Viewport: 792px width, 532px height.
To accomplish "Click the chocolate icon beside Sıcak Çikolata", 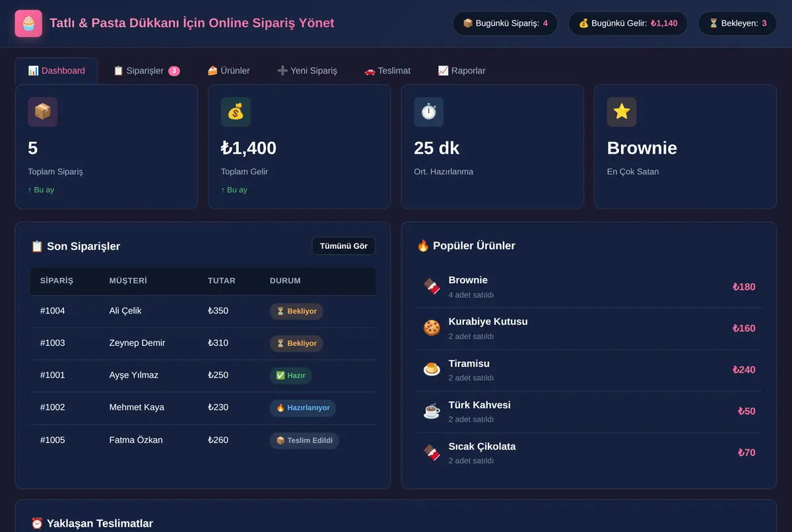I will (432, 453).
